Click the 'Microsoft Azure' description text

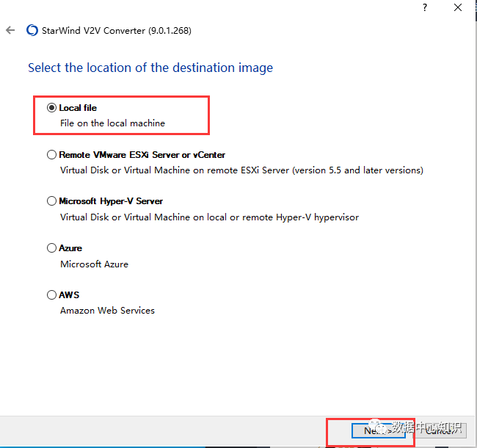click(x=94, y=264)
